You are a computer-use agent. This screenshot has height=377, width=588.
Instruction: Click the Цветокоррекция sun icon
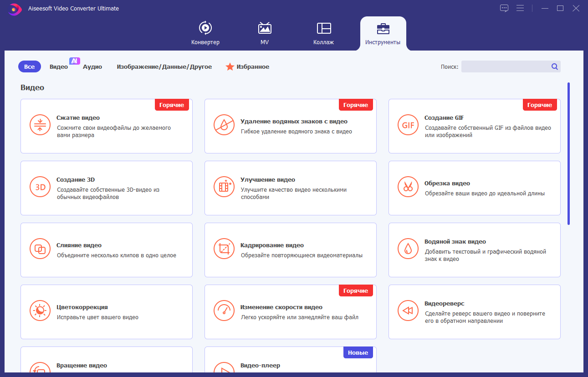41,311
